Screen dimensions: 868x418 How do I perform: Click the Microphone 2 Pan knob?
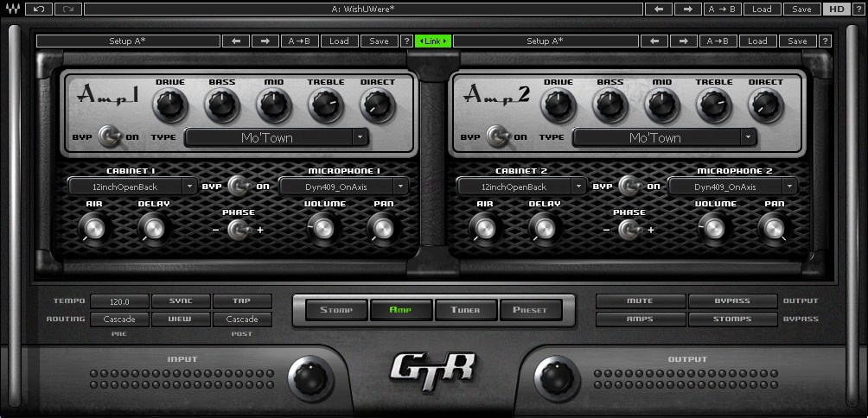(x=773, y=228)
